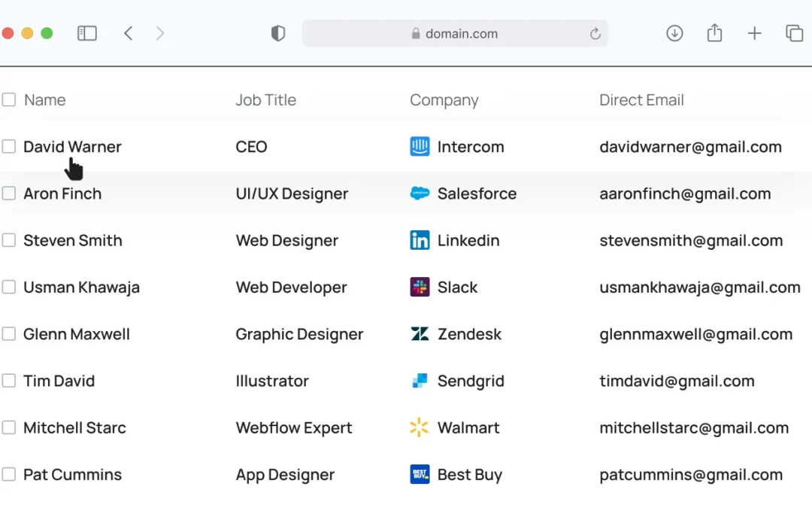Image resolution: width=812 pixels, height=508 pixels.
Task: Open a new tab with plus icon
Action: click(x=754, y=33)
